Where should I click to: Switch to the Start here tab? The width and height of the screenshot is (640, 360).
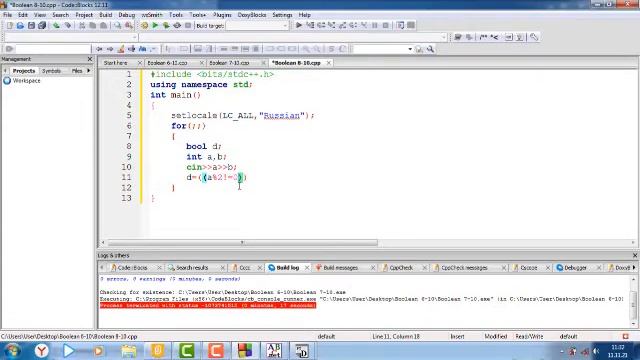116,63
